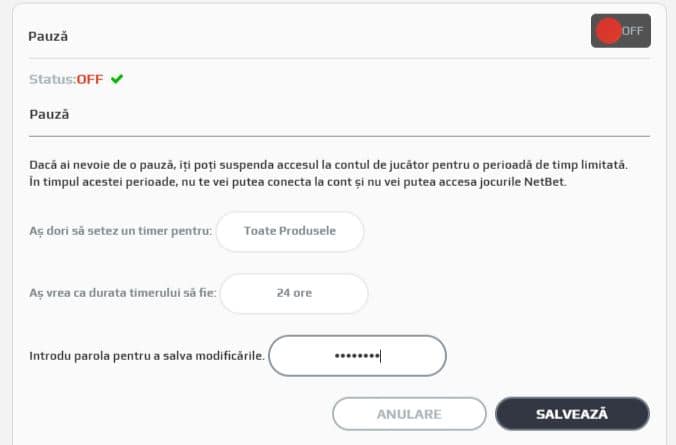
Task: Expand the 24 ore duration dropdown
Action: pyautogui.click(x=294, y=294)
